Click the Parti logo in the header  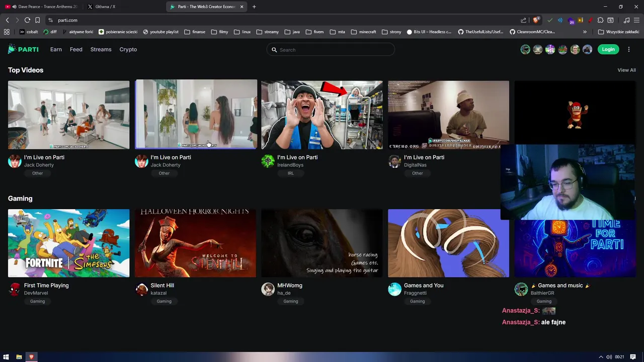click(x=23, y=49)
